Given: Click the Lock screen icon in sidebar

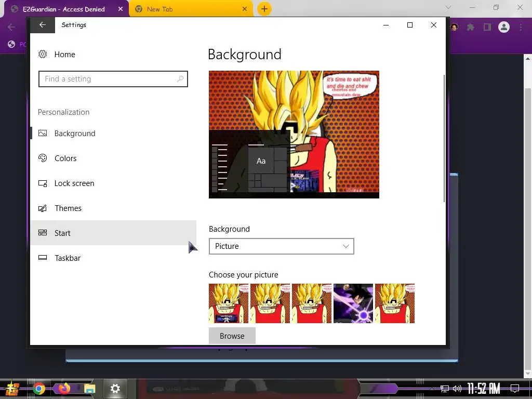Looking at the screenshot, I should click(43, 183).
